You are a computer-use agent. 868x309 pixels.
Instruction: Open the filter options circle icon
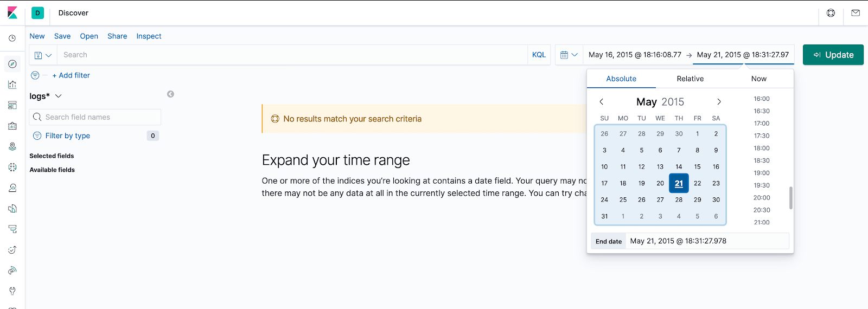(x=35, y=75)
